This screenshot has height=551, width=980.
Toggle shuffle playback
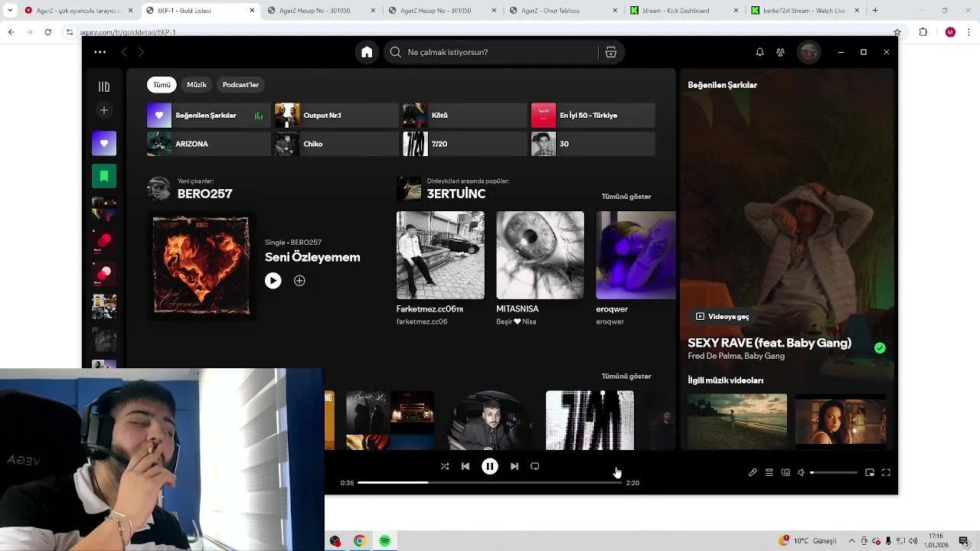[444, 466]
